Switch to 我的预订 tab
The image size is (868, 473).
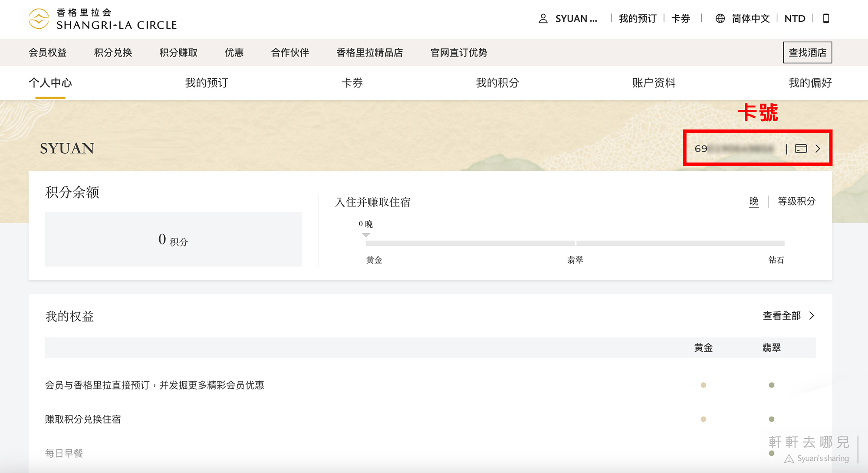click(x=207, y=83)
